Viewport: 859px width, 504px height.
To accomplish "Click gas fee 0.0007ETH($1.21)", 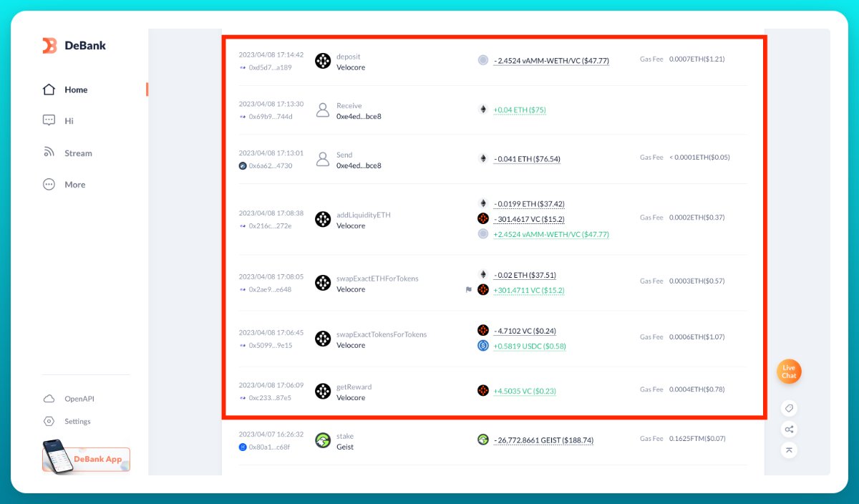I will tap(697, 59).
